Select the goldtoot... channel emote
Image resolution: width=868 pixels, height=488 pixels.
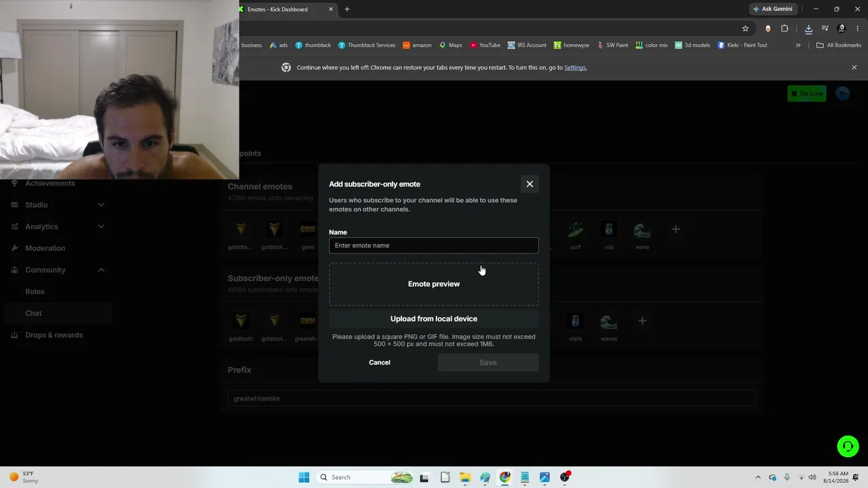point(274,235)
